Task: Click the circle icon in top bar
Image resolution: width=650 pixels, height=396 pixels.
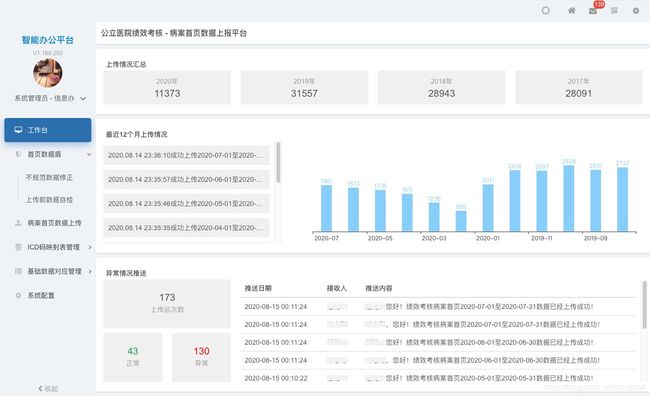Action: coord(546,11)
